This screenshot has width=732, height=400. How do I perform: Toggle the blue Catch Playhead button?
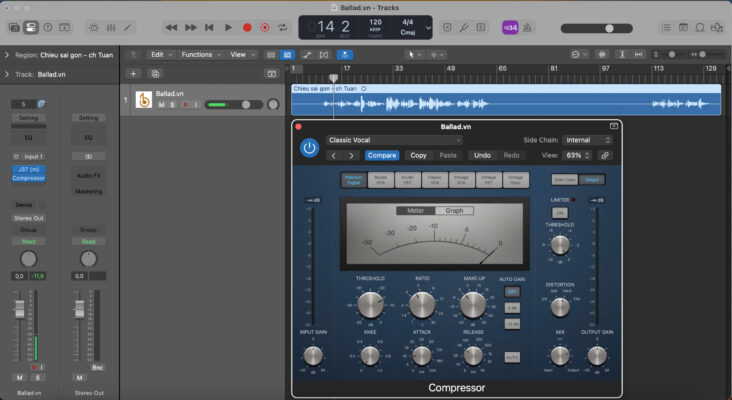(345, 55)
